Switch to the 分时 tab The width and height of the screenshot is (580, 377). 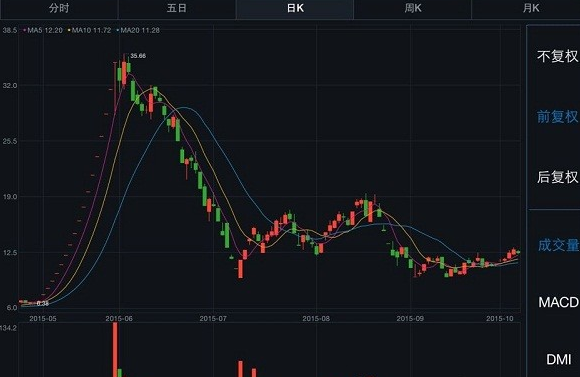[x=59, y=8]
